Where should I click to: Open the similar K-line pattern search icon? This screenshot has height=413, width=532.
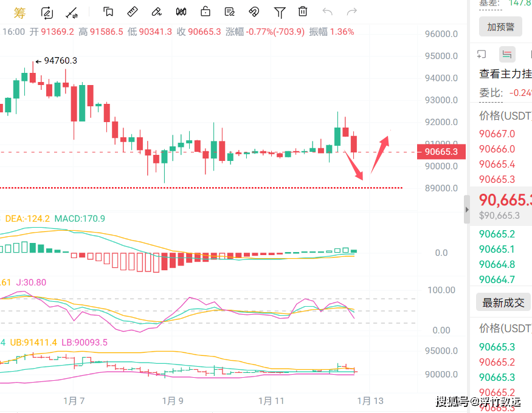point(181,12)
